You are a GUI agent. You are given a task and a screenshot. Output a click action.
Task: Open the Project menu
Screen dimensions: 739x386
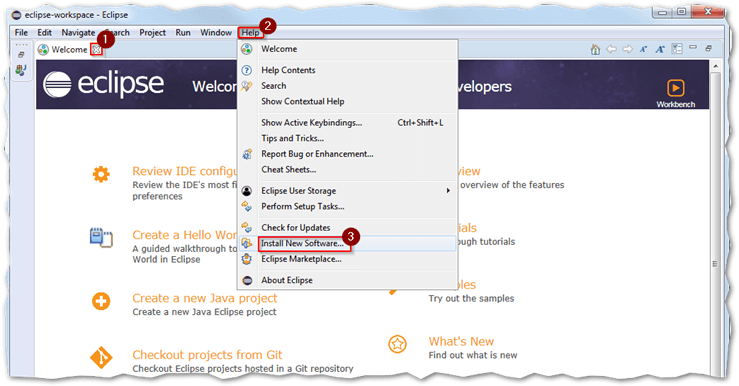click(152, 33)
